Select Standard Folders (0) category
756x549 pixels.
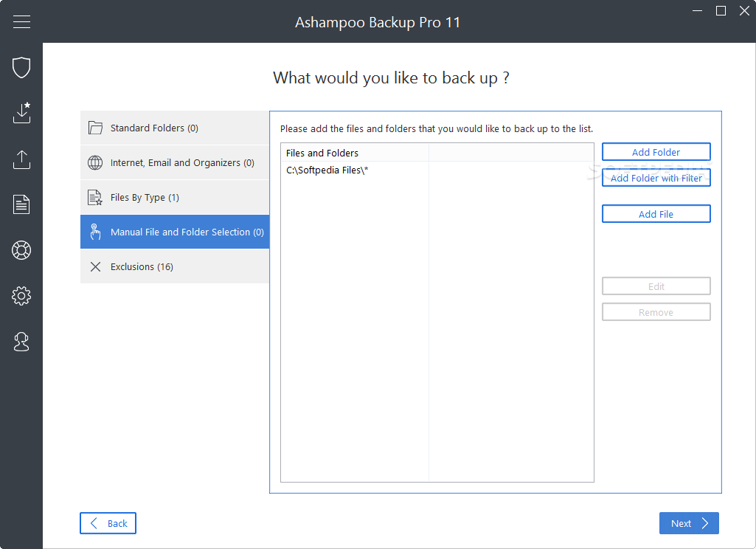tap(175, 128)
